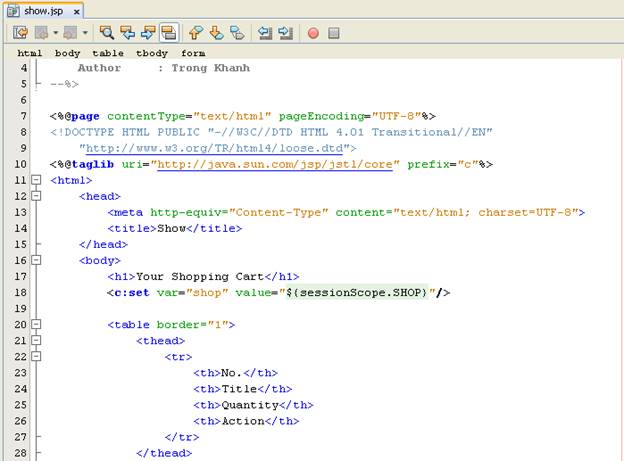Collapse the html fold on line 11

coord(36,180)
